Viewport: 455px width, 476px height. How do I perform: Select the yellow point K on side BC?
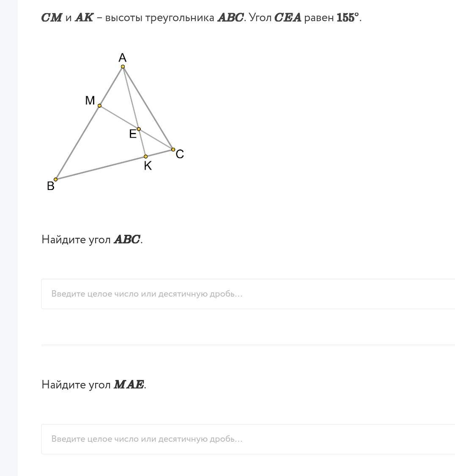[146, 157]
